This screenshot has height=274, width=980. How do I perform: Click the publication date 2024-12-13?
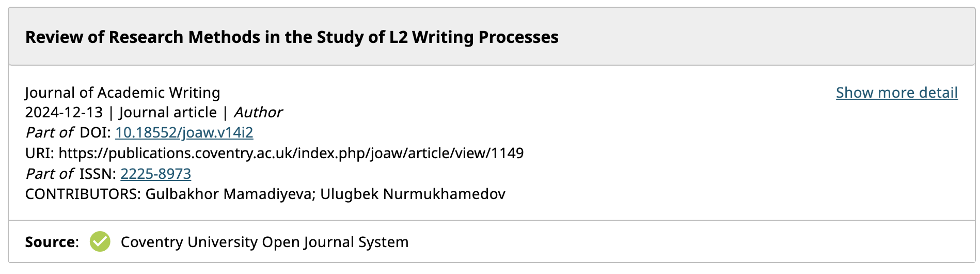(x=64, y=112)
